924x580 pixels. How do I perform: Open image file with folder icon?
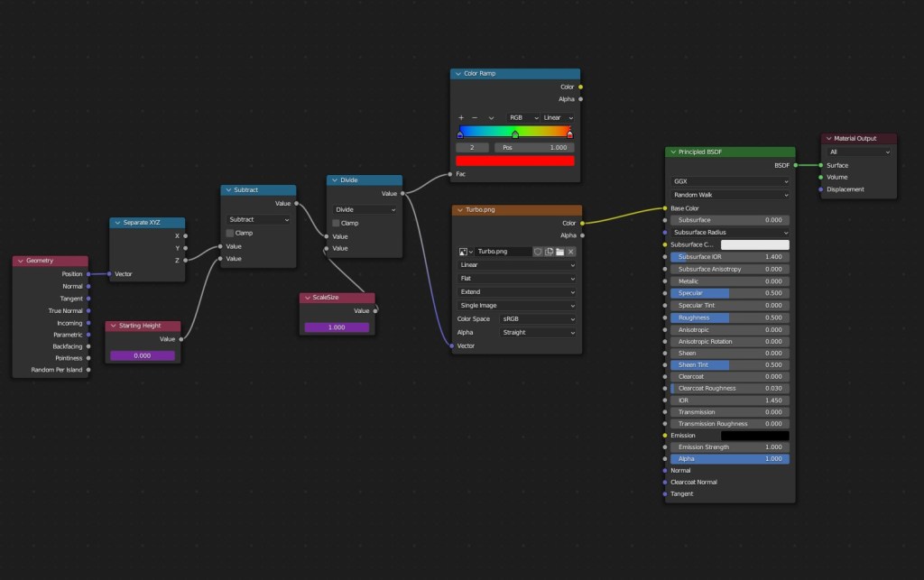559,252
